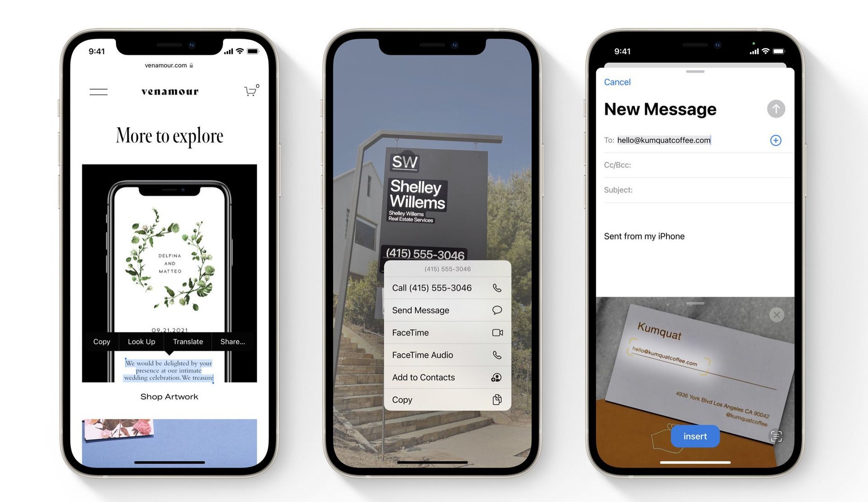The height and width of the screenshot is (502, 868).
Task: Select Call (415) 555-3046 option
Action: tap(447, 288)
